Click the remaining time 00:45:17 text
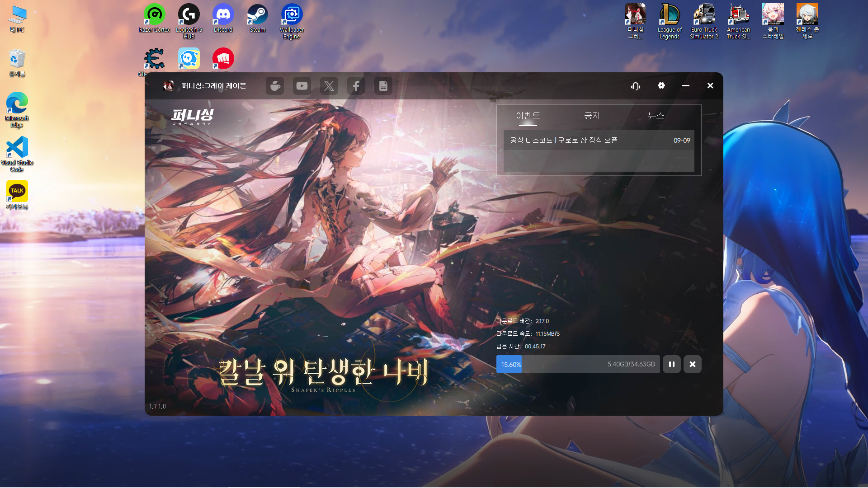 535,347
